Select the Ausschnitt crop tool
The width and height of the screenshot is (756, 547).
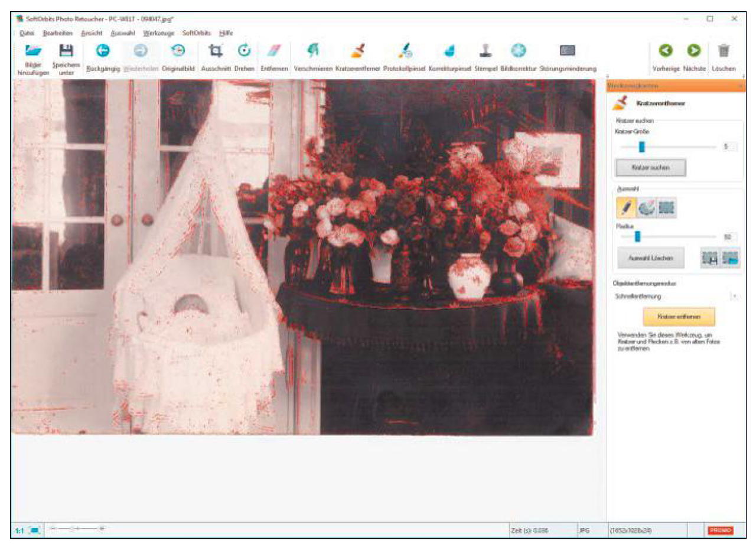click(215, 52)
